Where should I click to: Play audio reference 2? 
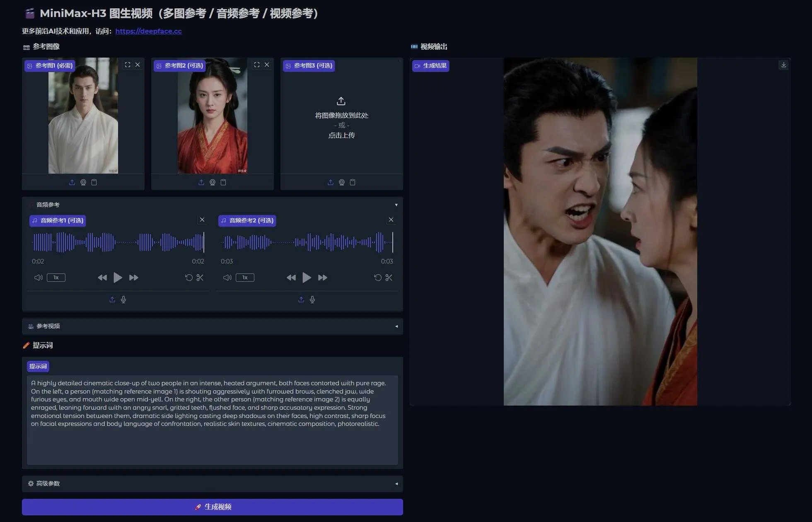click(x=307, y=278)
